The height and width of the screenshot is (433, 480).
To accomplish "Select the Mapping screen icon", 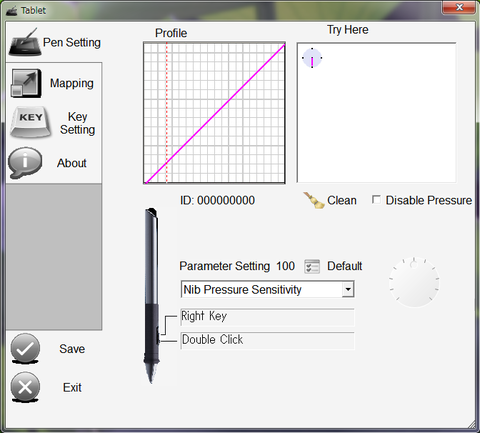I will click(x=26, y=83).
